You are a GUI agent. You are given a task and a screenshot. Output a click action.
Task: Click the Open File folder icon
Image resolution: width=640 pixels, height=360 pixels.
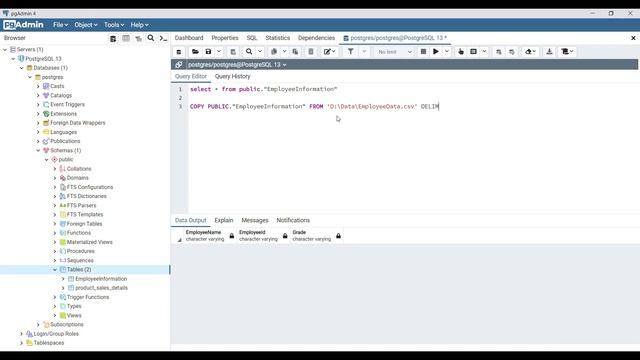click(x=195, y=52)
